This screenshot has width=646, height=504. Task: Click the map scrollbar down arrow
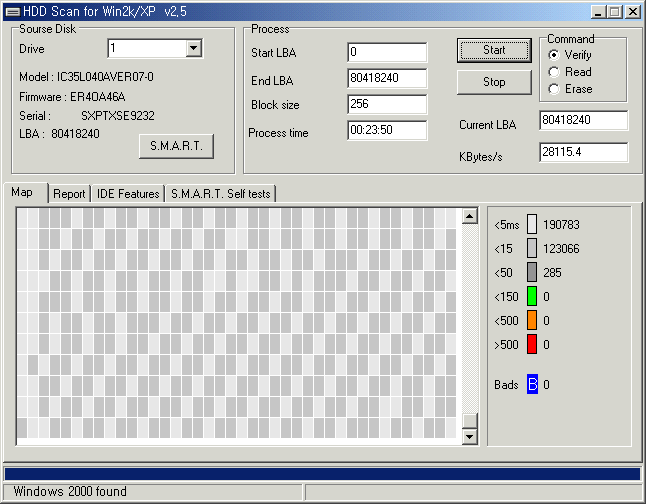(470, 437)
